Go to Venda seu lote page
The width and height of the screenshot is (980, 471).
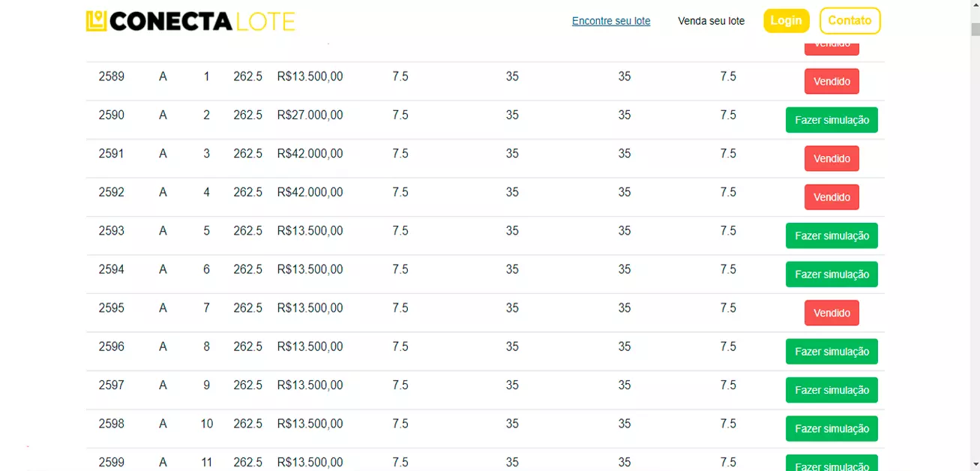point(711,21)
